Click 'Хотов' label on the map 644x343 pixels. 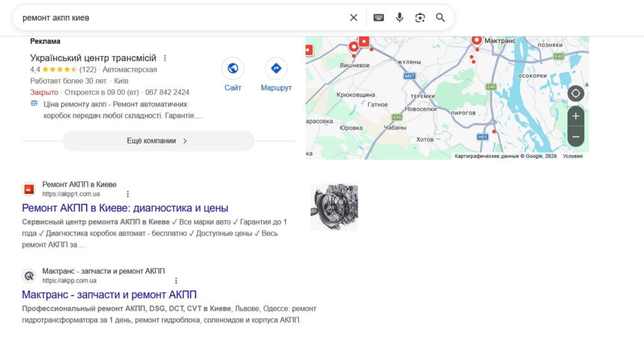(425, 140)
